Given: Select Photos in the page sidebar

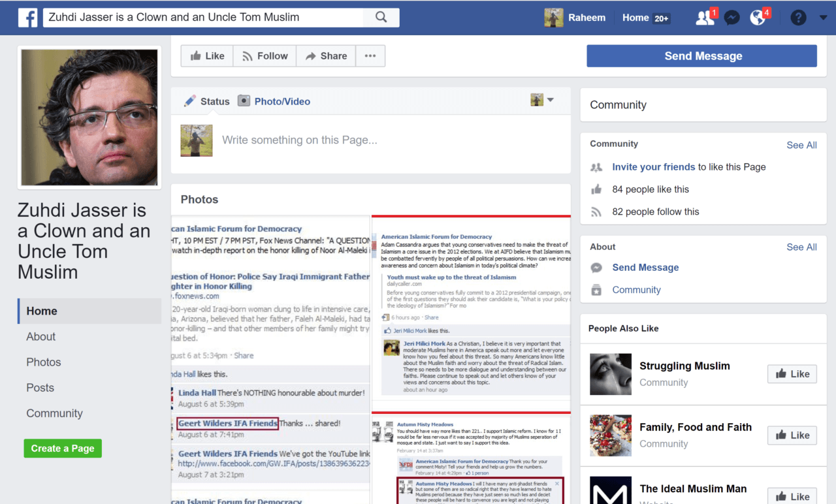Looking at the screenshot, I should point(44,362).
